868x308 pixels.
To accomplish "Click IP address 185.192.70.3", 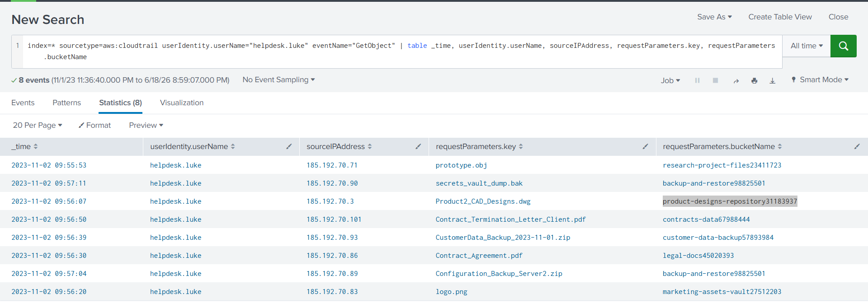I will pos(330,201).
